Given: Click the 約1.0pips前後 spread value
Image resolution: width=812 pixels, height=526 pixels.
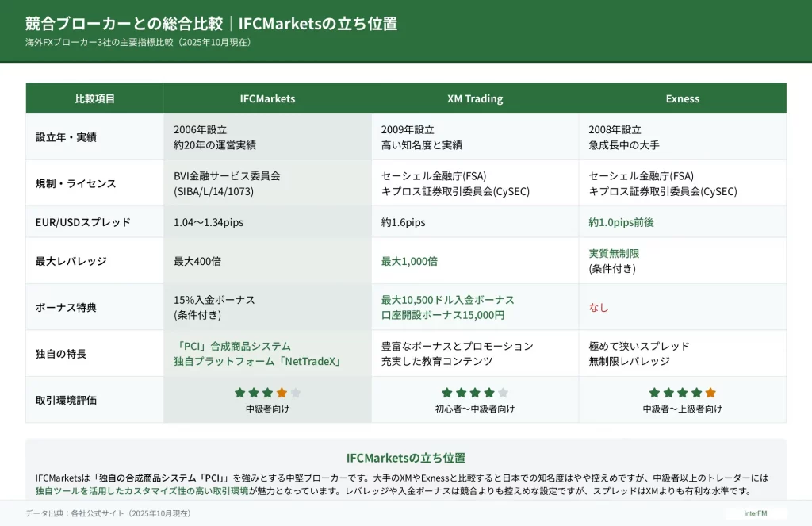Looking at the screenshot, I should coord(621,223).
